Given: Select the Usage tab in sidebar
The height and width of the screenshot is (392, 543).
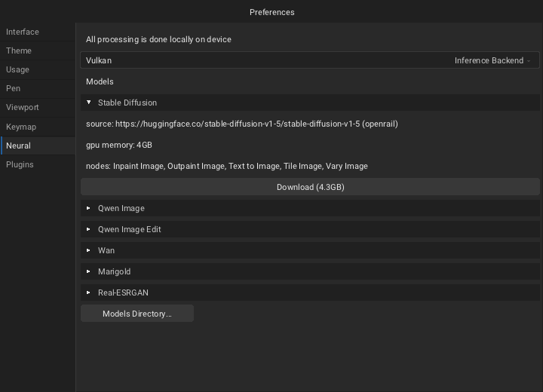Looking at the screenshot, I should tap(18, 69).
